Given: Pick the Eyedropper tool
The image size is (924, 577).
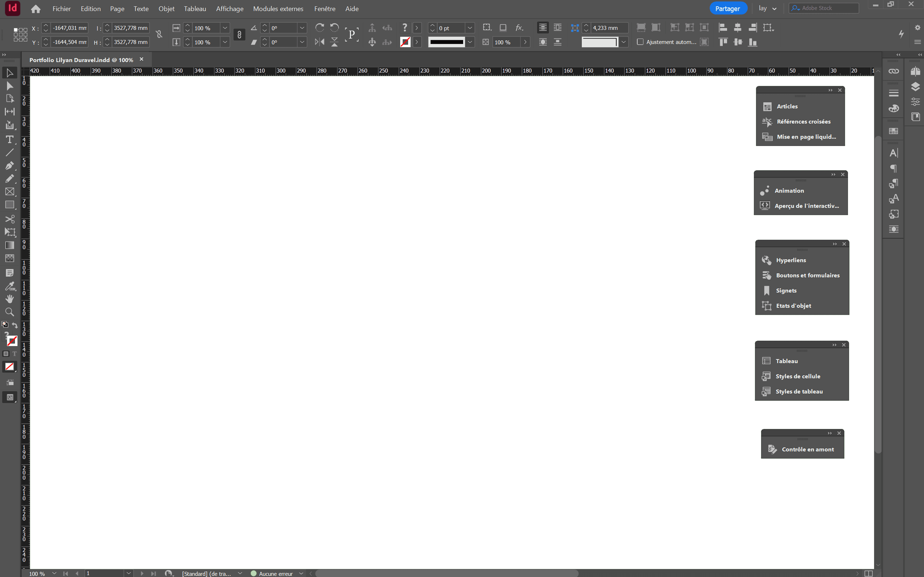Looking at the screenshot, I should coord(9,286).
